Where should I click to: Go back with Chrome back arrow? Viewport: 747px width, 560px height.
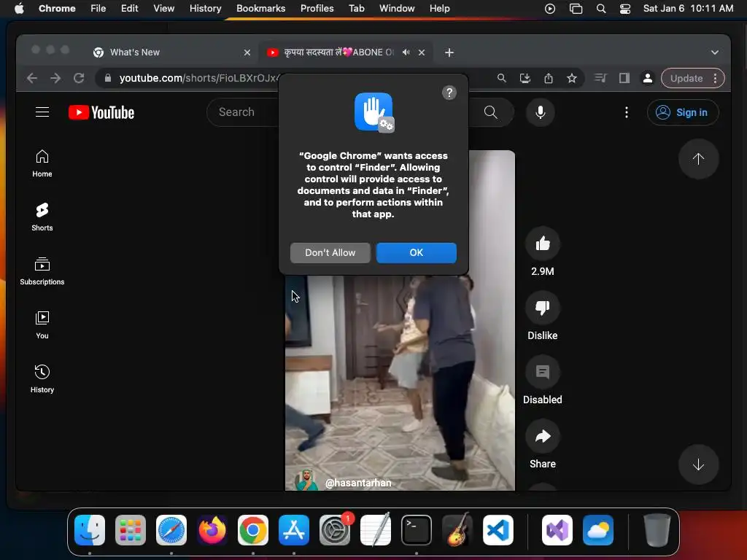pos(32,78)
